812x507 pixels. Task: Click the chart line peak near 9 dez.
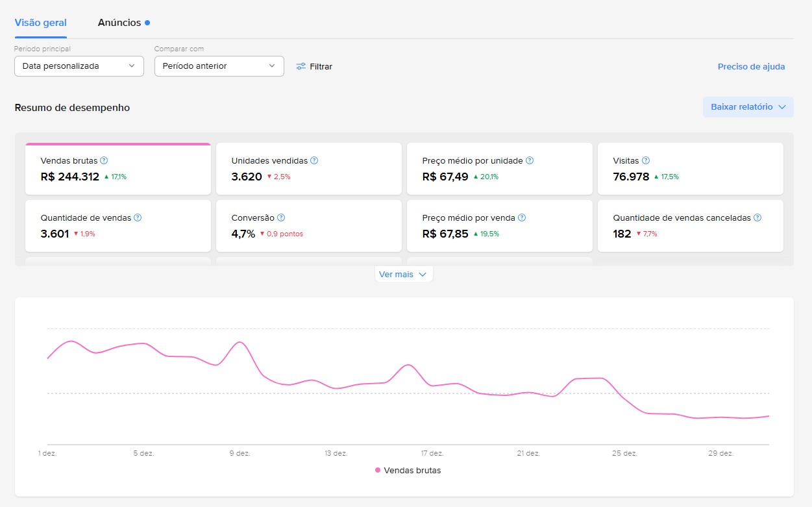pos(241,342)
